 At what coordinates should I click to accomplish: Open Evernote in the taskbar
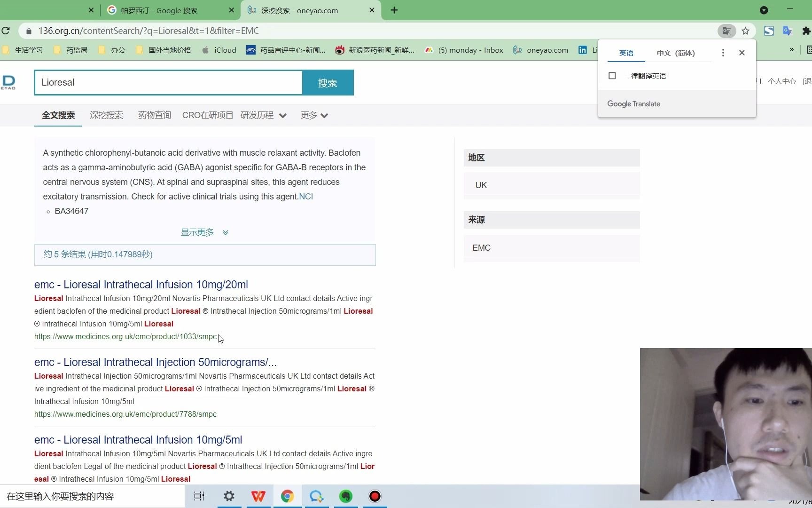[x=346, y=496]
